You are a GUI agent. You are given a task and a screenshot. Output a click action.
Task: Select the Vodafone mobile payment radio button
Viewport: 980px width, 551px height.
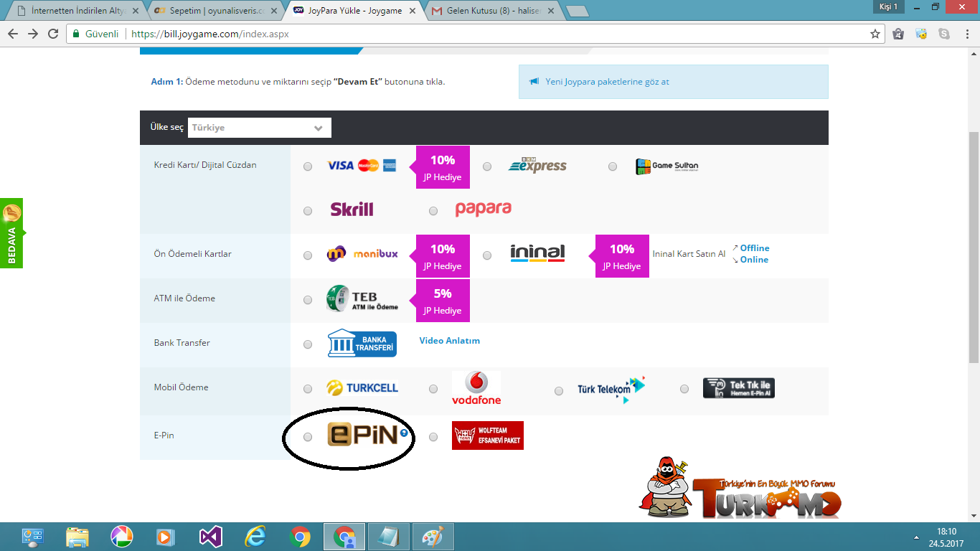(x=433, y=389)
